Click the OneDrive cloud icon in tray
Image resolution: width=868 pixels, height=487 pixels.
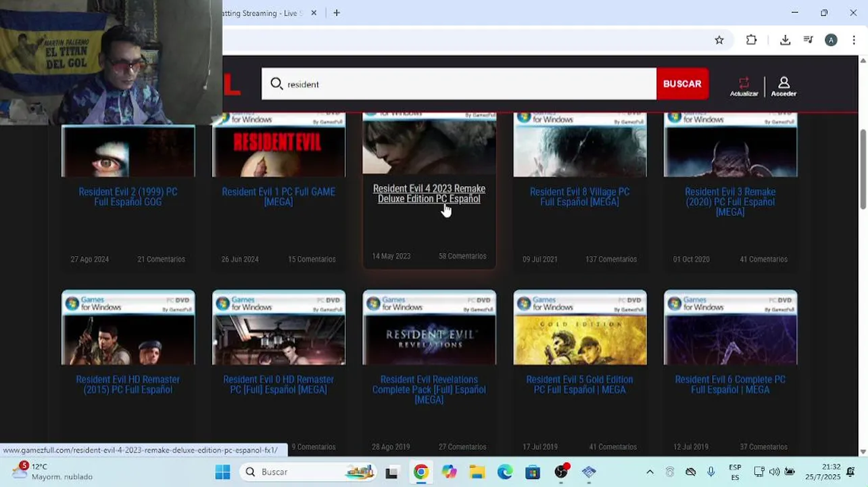click(690, 472)
